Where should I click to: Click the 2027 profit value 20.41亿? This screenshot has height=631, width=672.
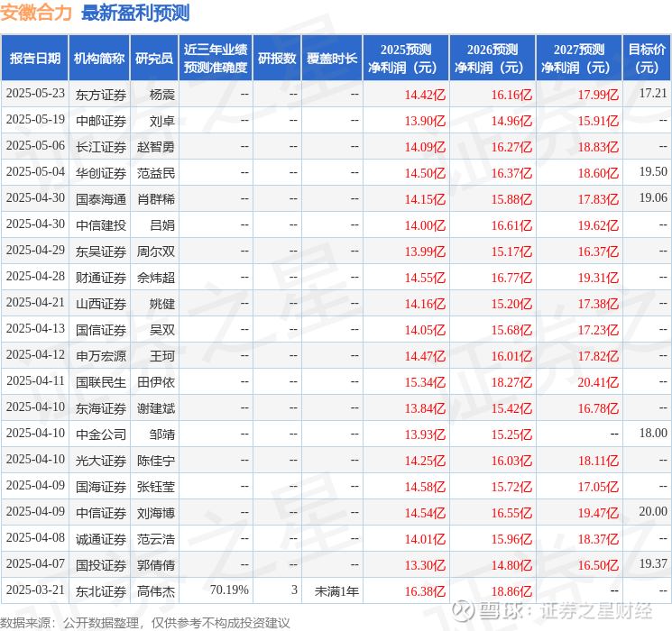[x=598, y=382]
